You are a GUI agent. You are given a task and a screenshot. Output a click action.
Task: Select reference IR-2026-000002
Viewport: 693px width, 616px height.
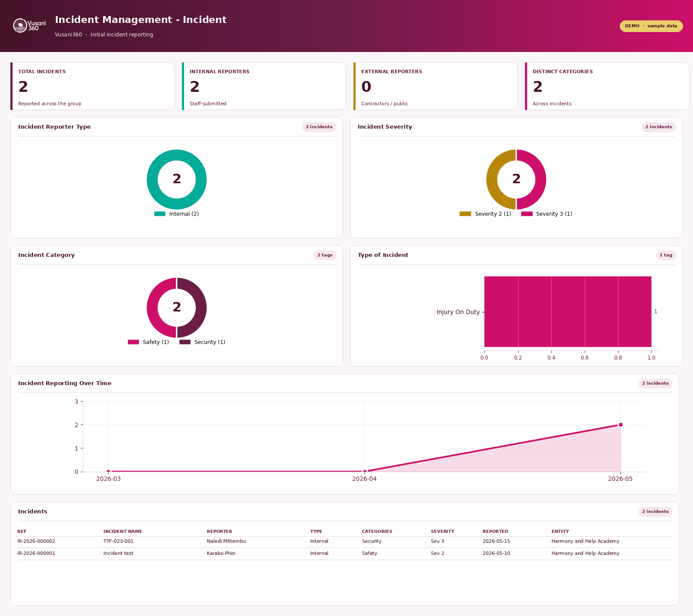point(36,541)
